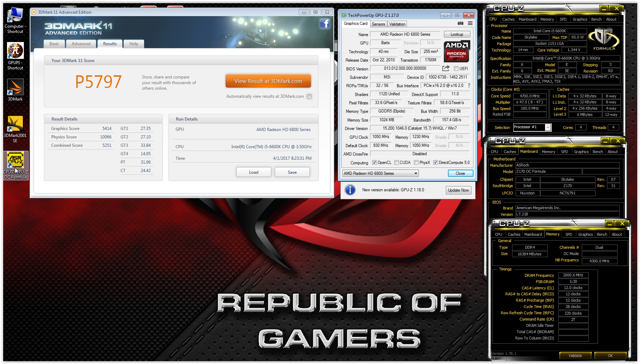Switch to the Advanced tab in 3DMark 11
The height and width of the screenshot is (364, 640).
pos(81,44)
